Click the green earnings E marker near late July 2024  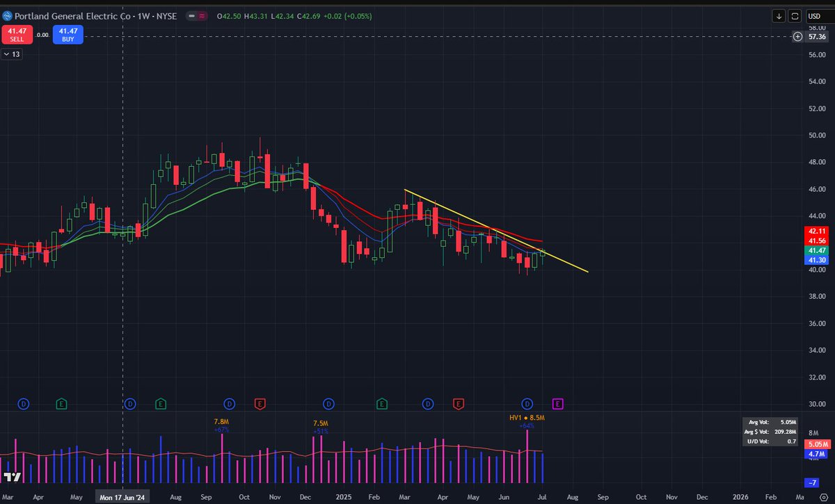tap(161, 403)
